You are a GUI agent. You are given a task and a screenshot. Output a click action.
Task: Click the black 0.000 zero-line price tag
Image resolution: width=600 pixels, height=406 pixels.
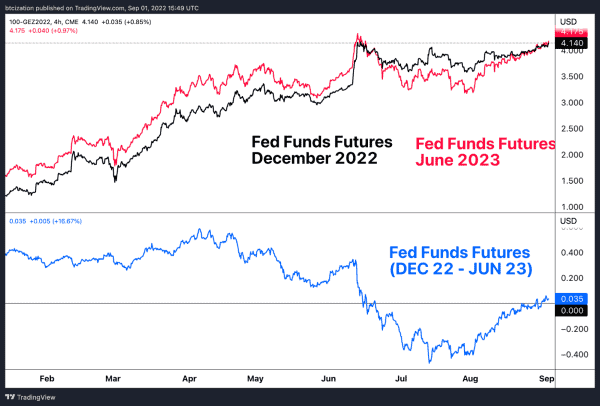pos(571,310)
